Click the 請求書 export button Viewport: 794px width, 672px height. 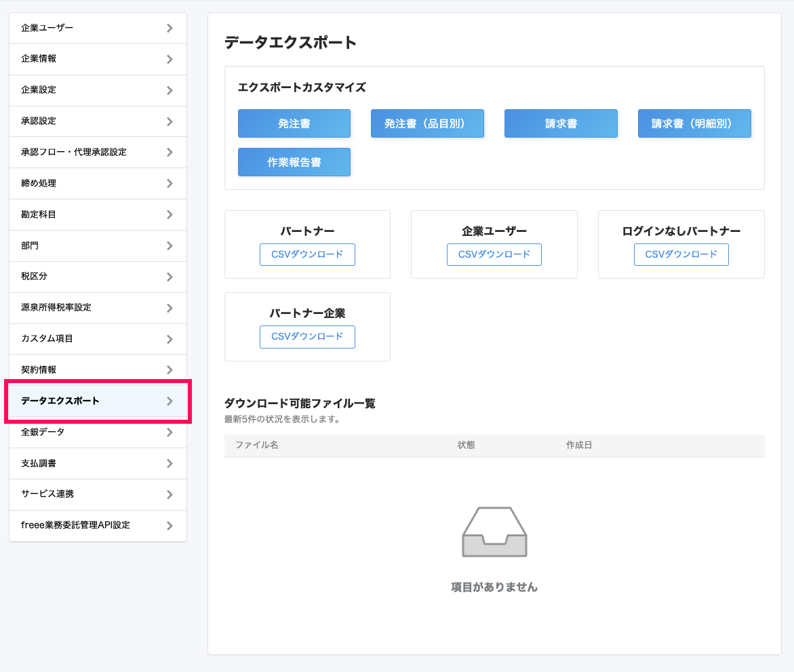[x=561, y=123]
